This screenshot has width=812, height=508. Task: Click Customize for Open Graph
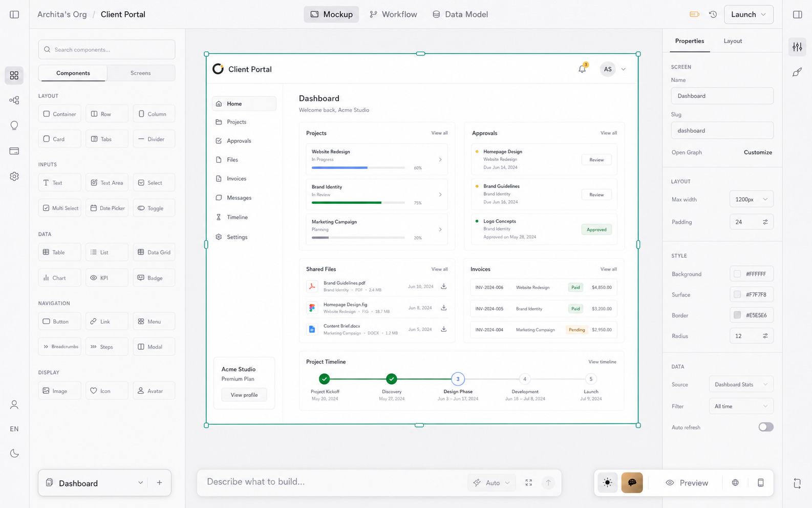(x=758, y=153)
